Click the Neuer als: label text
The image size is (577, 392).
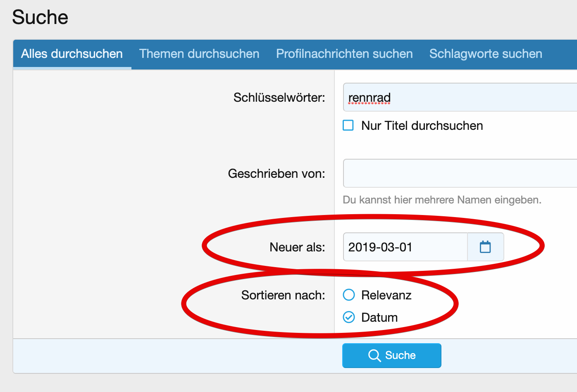coord(297,247)
